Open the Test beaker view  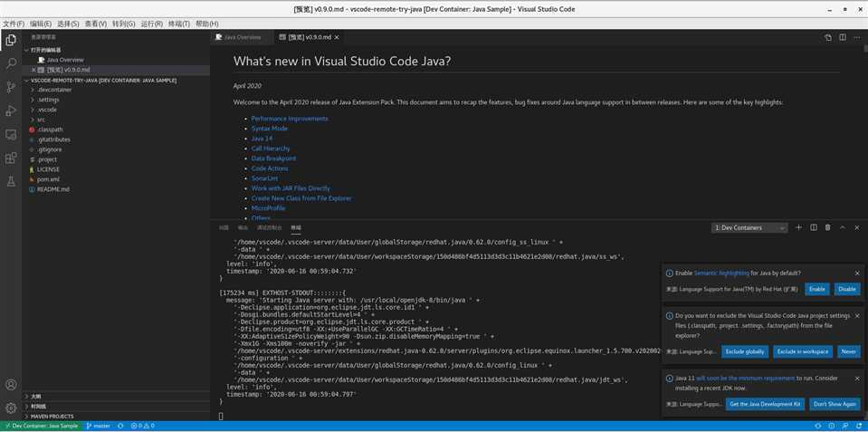click(11, 182)
